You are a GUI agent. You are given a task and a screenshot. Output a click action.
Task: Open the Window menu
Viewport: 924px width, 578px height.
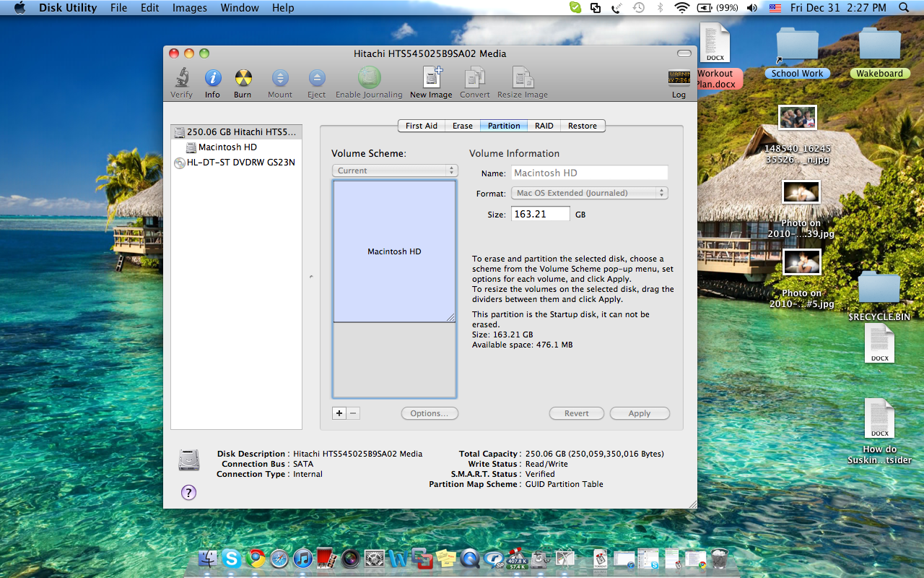(240, 8)
